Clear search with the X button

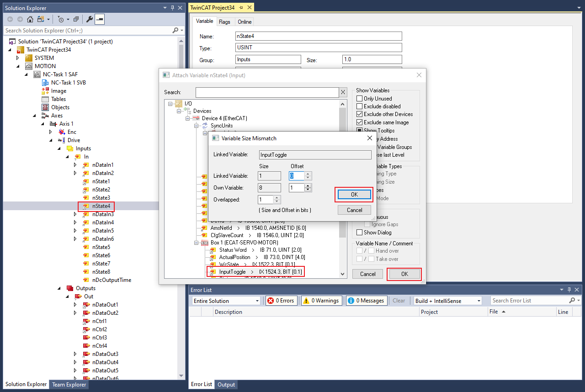(x=343, y=92)
